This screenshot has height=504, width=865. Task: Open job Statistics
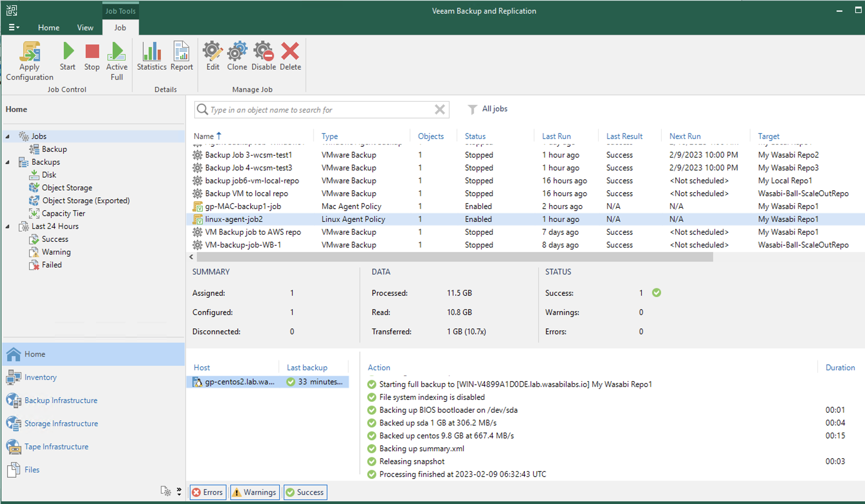pos(152,56)
